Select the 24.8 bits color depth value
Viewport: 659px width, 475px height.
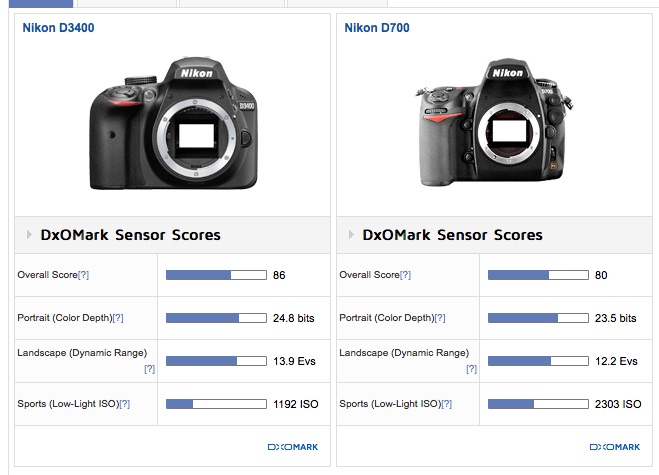(x=294, y=318)
